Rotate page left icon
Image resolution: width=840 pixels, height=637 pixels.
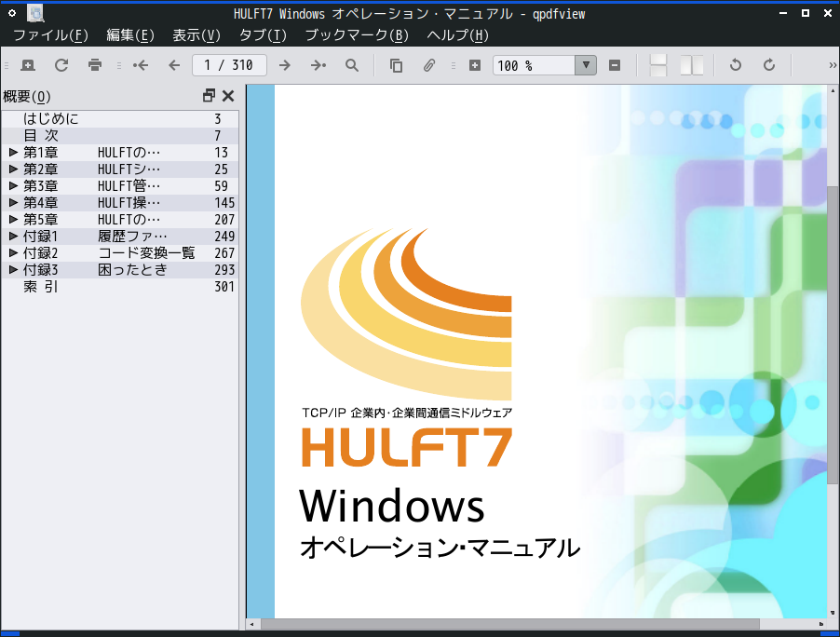(736, 65)
